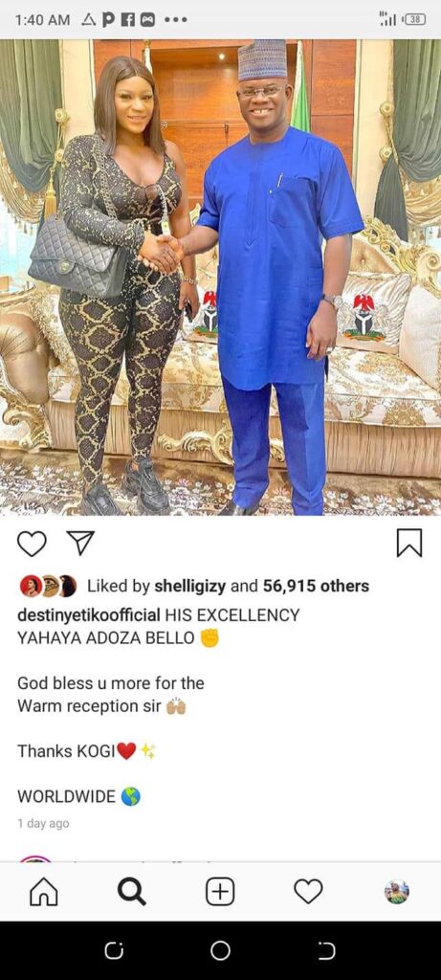Like the post with heart icon

32,544
